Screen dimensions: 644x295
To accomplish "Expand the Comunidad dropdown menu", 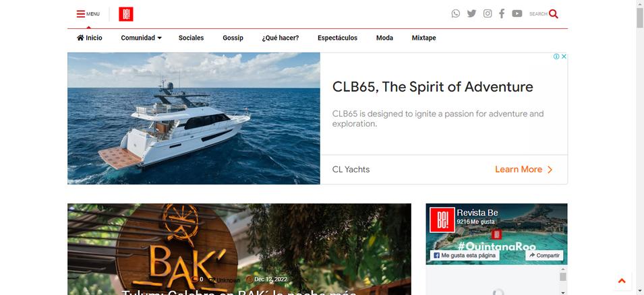I will click(141, 38).
